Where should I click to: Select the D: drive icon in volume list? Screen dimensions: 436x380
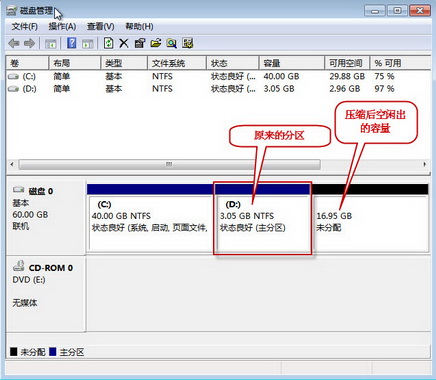click(13, 89)
